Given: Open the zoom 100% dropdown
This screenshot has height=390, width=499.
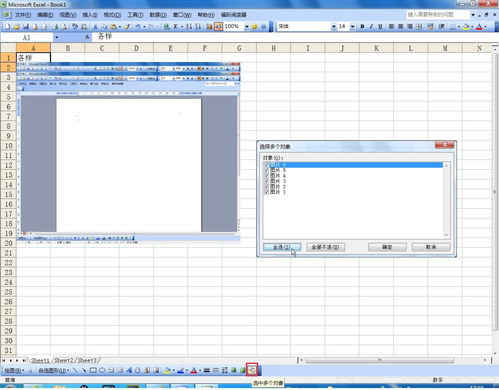Looking at the screenshot, I should [x=247, y=27].
